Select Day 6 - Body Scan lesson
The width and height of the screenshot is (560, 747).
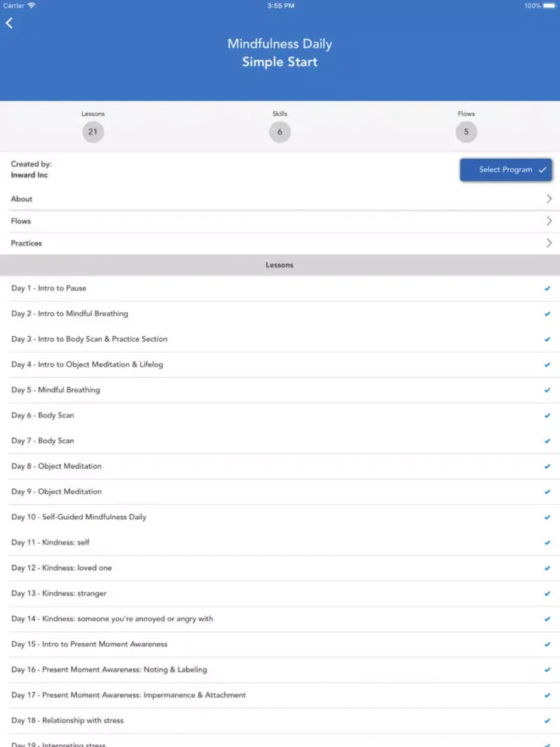click(43, 415)
